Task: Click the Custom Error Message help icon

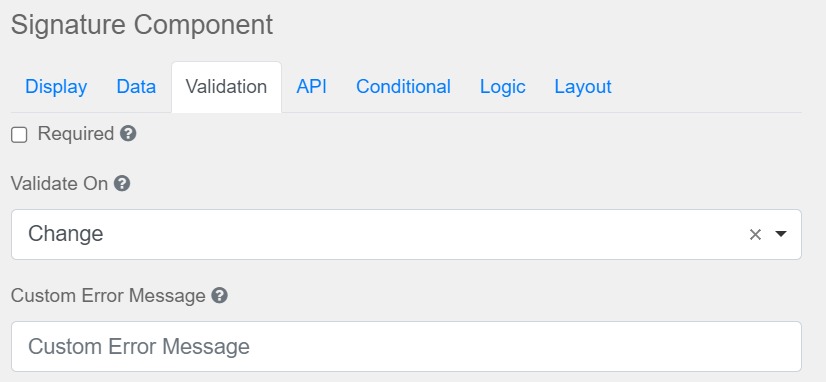Action: pyautogui.click(x=219, y=296)
